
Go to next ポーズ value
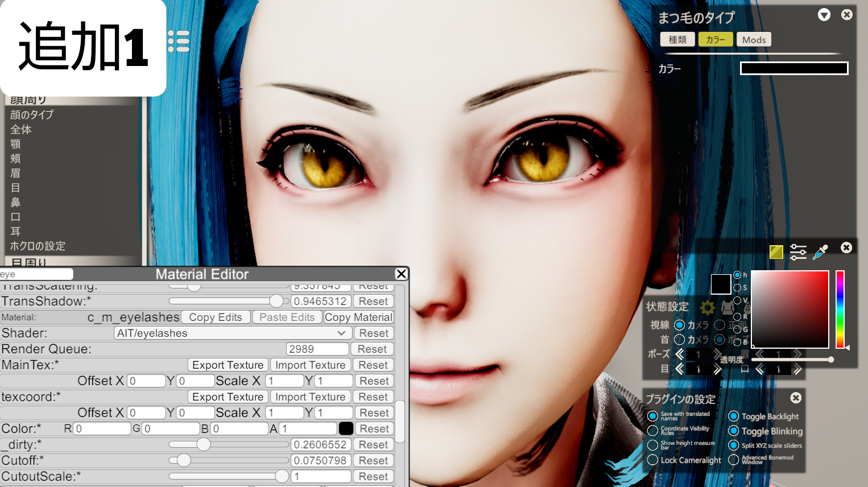tap(717, 354)
